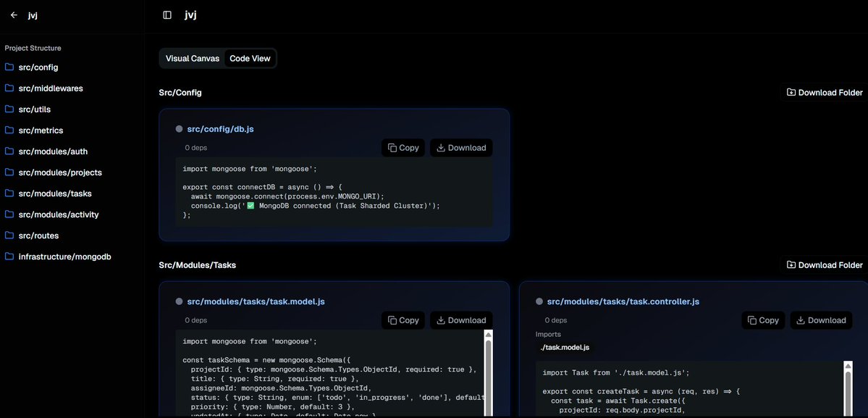Viewport: 868px width, 418px height.
Task: Click the ./task.model.js import chip
Action: tap(565, 348)
